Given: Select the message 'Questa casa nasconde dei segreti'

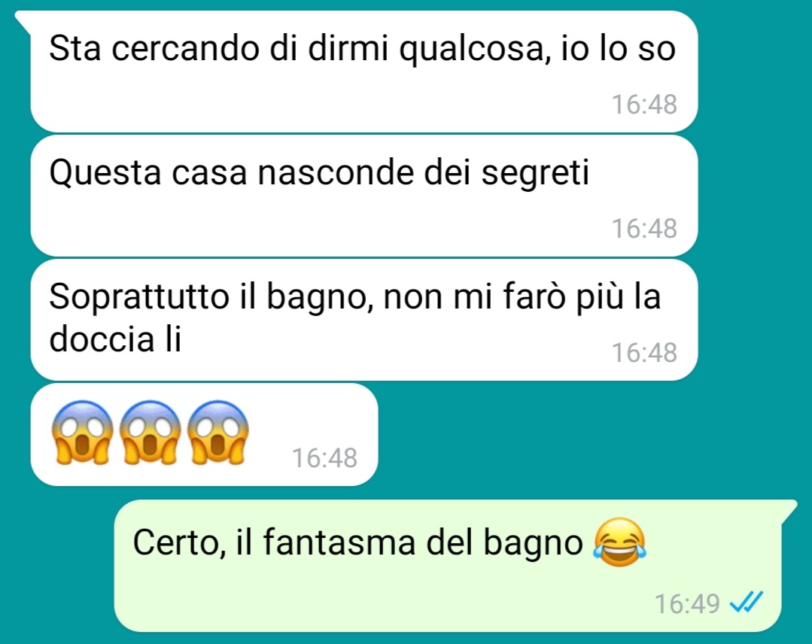Looking at the screenshot, I should [364, 196].
